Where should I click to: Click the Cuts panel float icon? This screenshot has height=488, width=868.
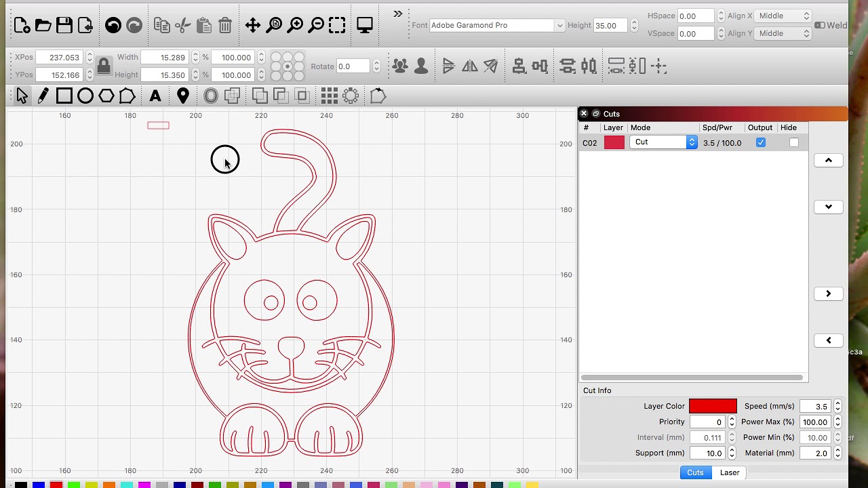[x=596, y=114]
